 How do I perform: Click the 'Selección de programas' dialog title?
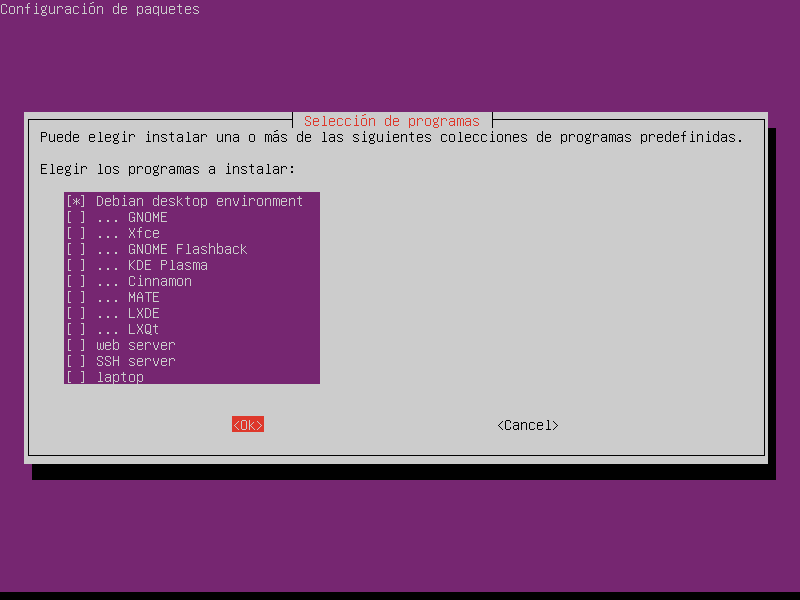click(391, 121)
